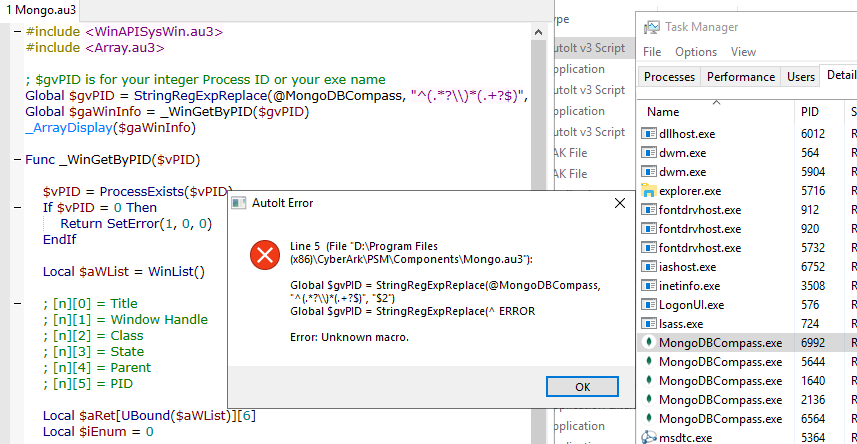
Task: Click PID value 6012 in Task Manager
Action: point(813,133)
